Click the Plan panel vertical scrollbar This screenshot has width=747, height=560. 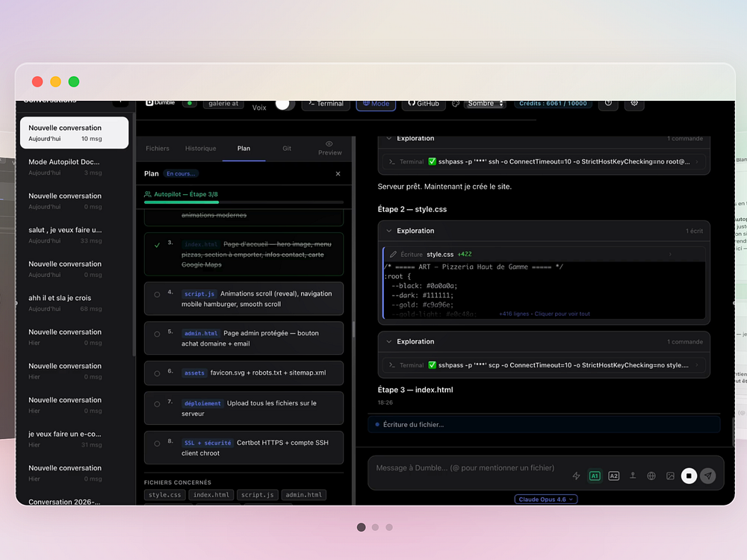[353, 329]
